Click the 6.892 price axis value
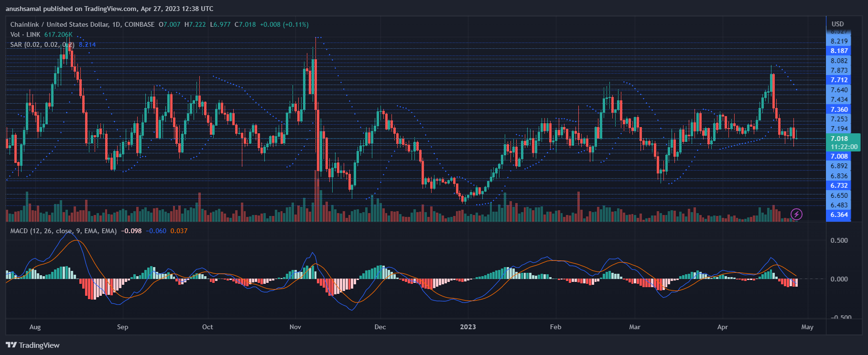This screenshot has width=868, height=355. [839, 166]
